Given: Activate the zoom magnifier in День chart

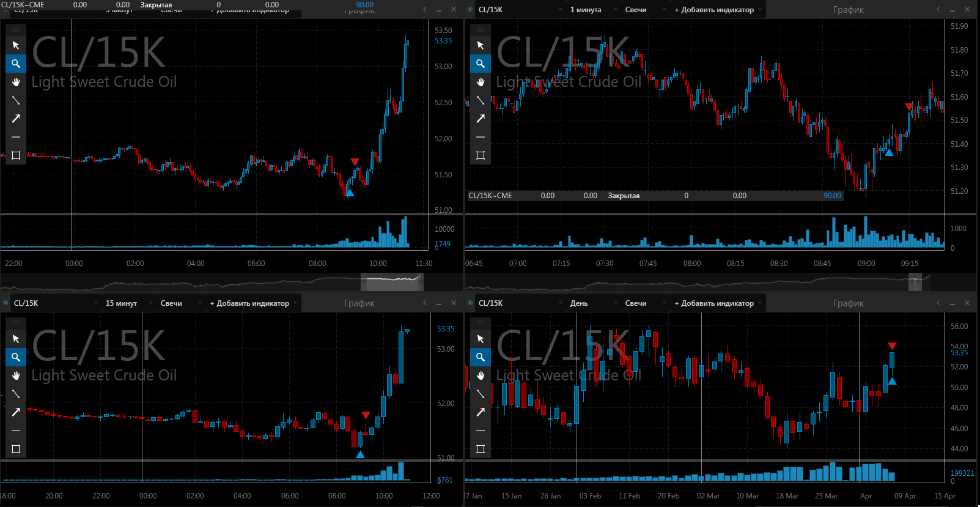Looking at the screenshot, I should 481,357.
